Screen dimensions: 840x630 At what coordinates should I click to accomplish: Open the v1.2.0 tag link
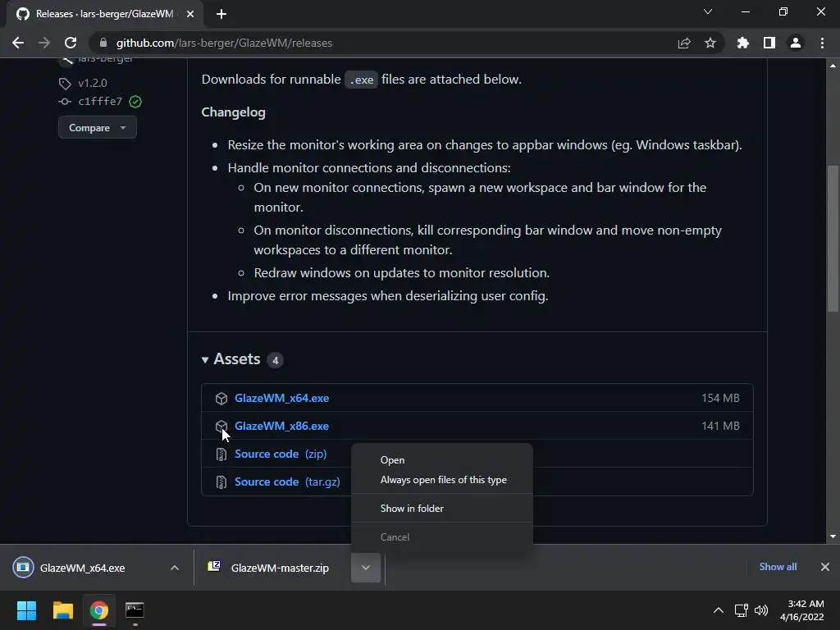click(x=93, y=83)
